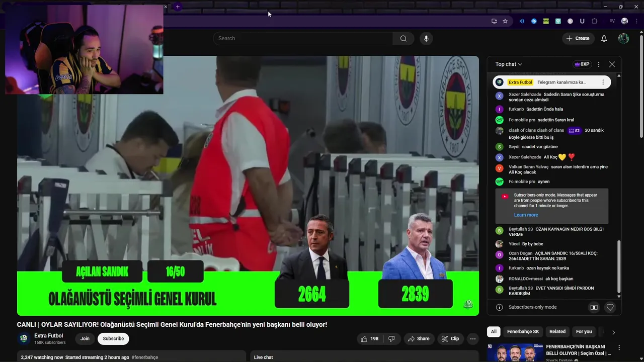Subscribe to Extra Futbol

pos(113,339)
